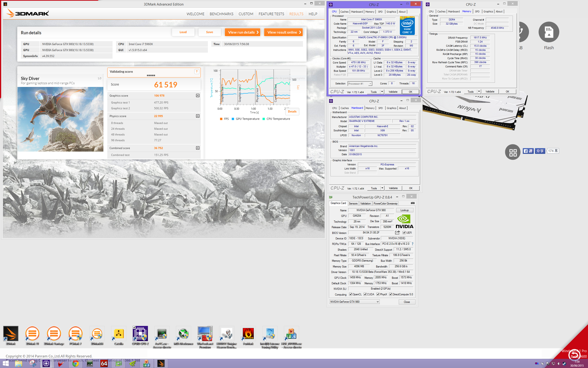Image resolution: width=588 pixels, height=368 pixels.
Task: Toggle the OpenCL checkbox in GPU-Z
Action: pos(351,294)
